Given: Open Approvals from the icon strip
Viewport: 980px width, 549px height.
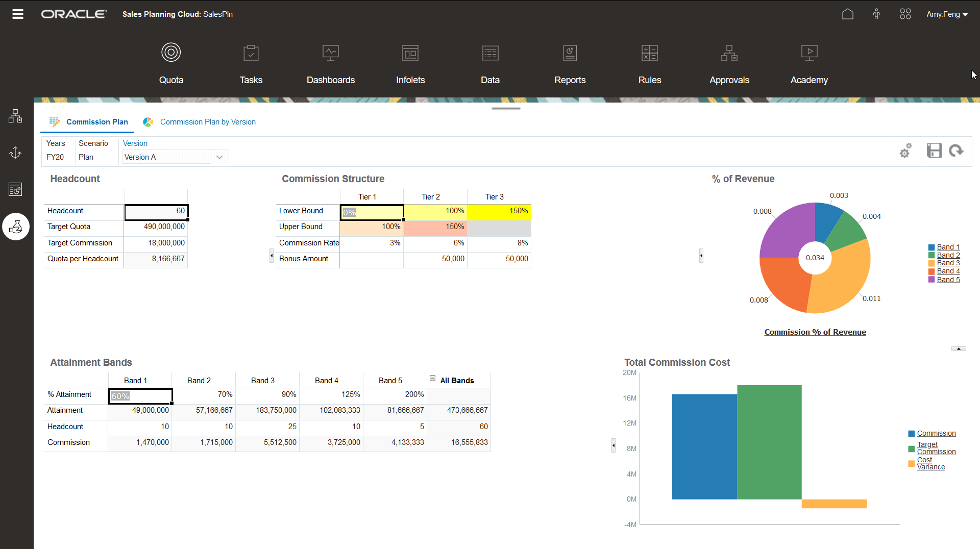Looking at the screenshot, I should (729, 53).
